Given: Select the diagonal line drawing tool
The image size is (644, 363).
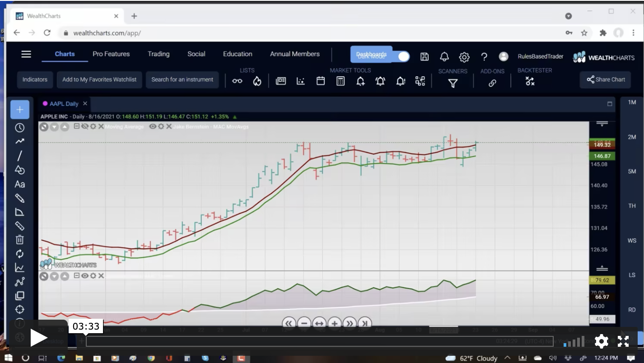Looking at the screenshot, I should [x=19, y=156].
